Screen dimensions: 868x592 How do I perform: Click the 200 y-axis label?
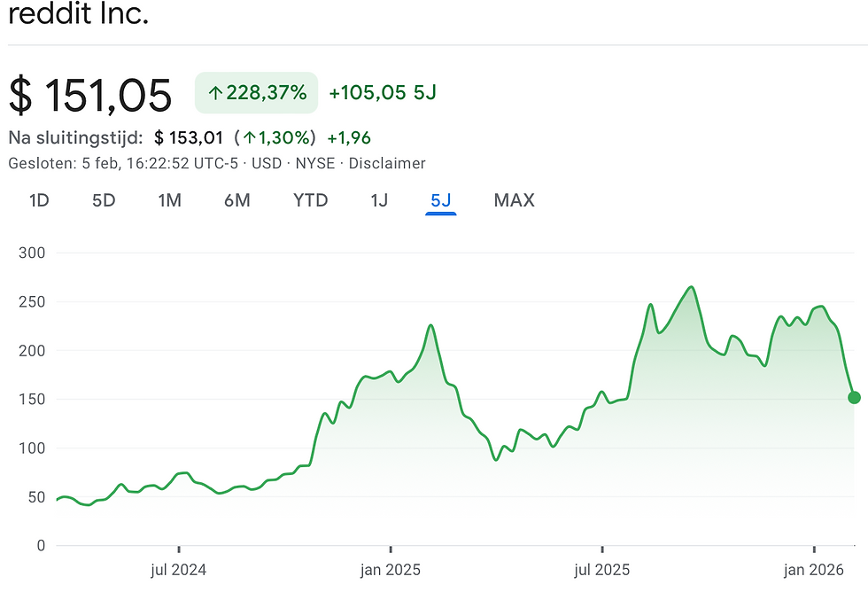32,351
